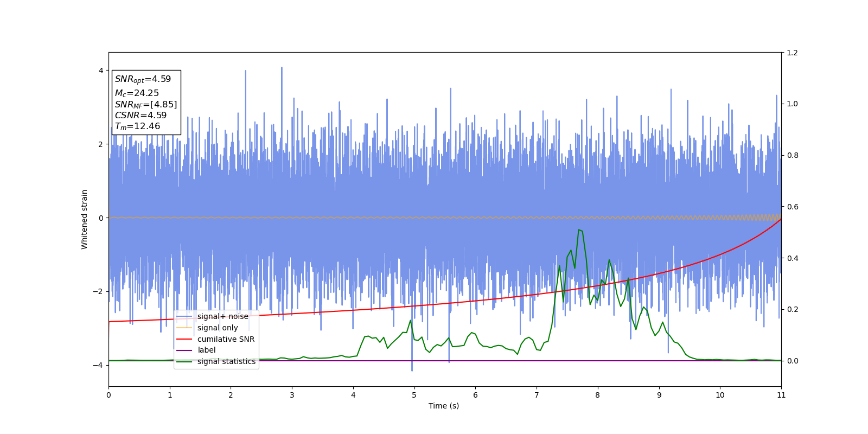Click the tallest peak of green signal statistics curve

coord(579,230)
